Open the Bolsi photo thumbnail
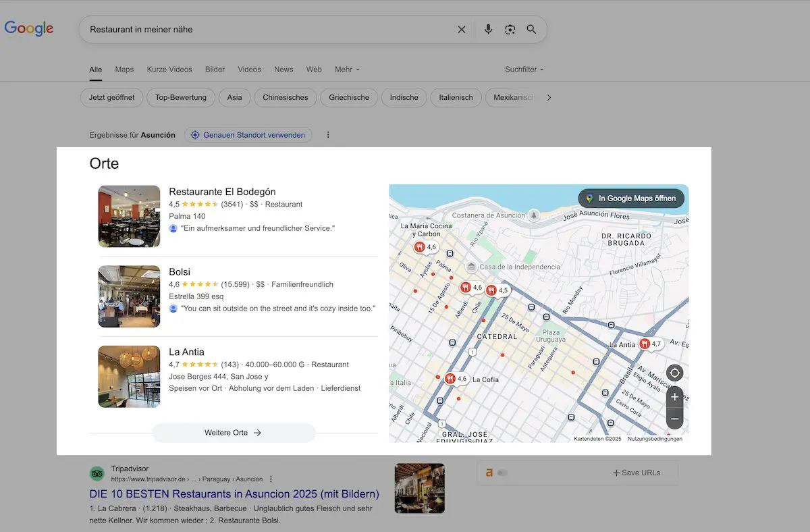This screenshot has width=810, height=532. click(129, 296)
